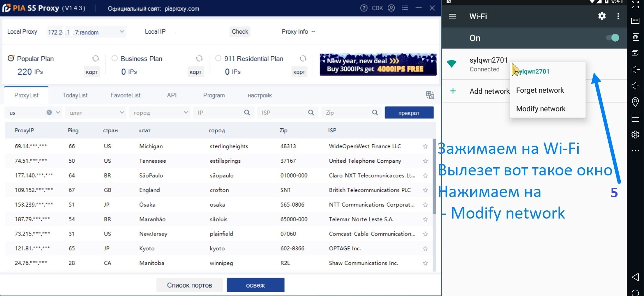The width and height of the screenshot is (644, 296).
Task: Open штат state filter dropdown
Action: click(96, 112)
